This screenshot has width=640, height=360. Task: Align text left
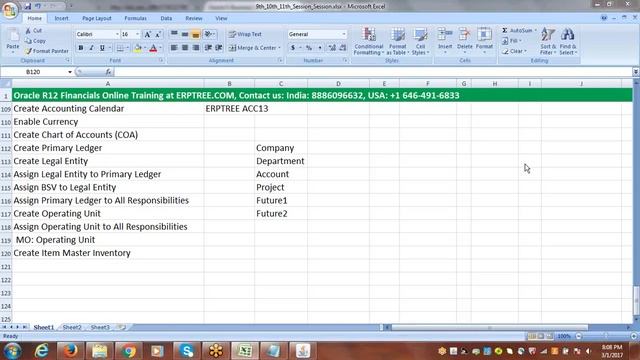pyautogui.click(x=174, y=48)
